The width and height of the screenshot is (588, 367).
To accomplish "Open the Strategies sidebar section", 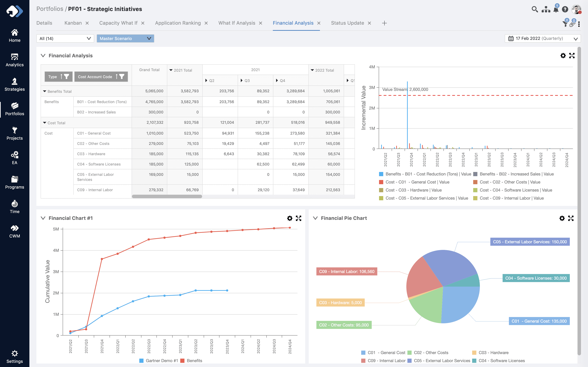I will click(x=15, y=84).
